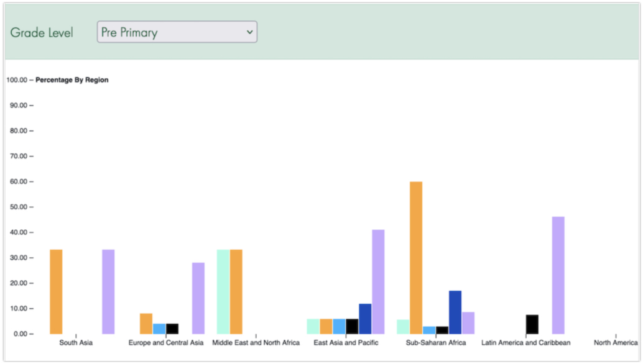Viewport: 643px width, 364px height.
Task: Select the light blue bar for East Asia and Pacific
Action: (x=339, y=326)
